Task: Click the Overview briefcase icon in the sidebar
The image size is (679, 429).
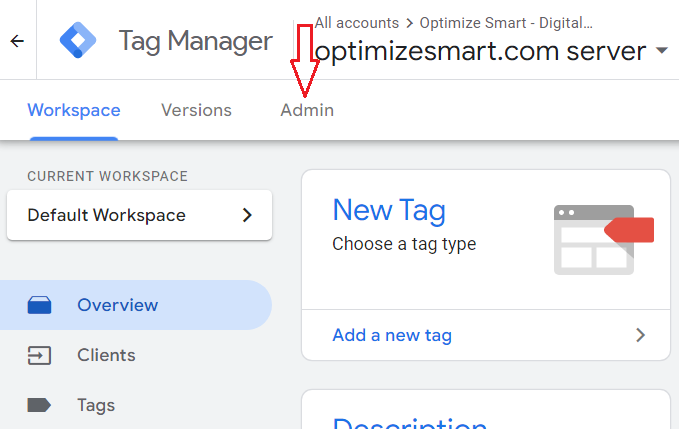Action: (40, 305)
